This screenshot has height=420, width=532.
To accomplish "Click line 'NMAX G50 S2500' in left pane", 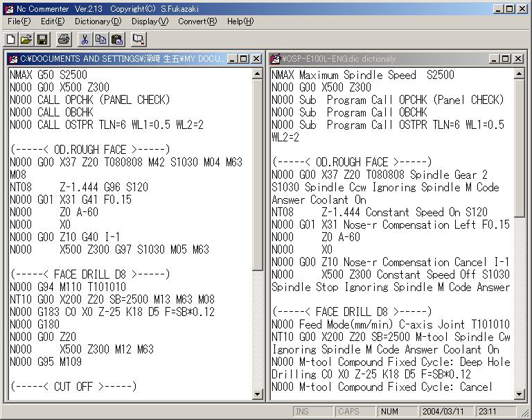I will 48,75.
